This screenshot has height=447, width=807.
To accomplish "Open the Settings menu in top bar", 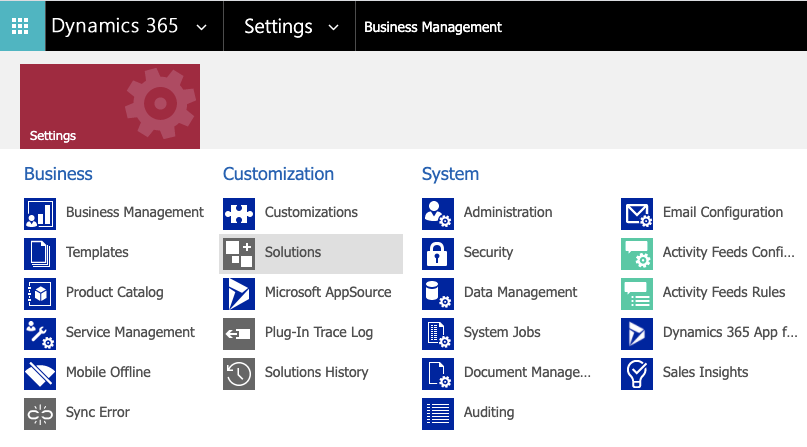I will (x=278, y=26).
